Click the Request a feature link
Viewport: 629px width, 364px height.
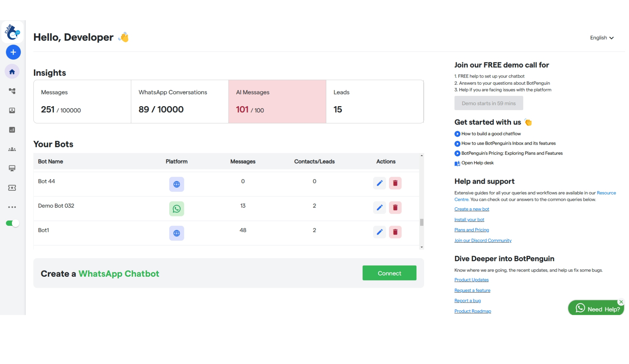pos(472,290)
